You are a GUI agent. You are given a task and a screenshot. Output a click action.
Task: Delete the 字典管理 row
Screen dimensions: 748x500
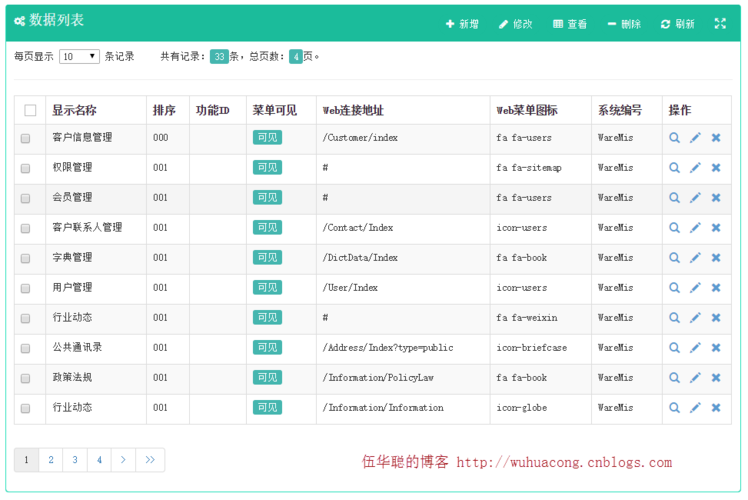(x=716, y=258)
